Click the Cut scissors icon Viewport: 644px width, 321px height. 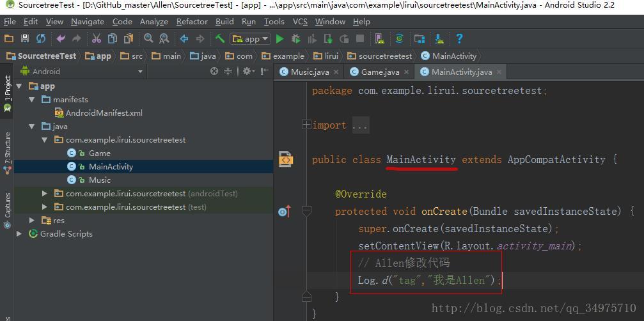point(97,39)
